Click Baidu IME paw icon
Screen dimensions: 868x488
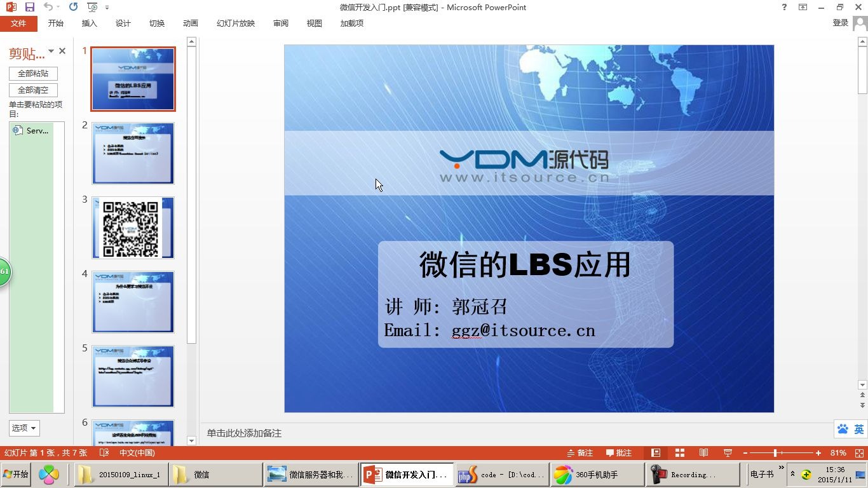coord(843,429)
